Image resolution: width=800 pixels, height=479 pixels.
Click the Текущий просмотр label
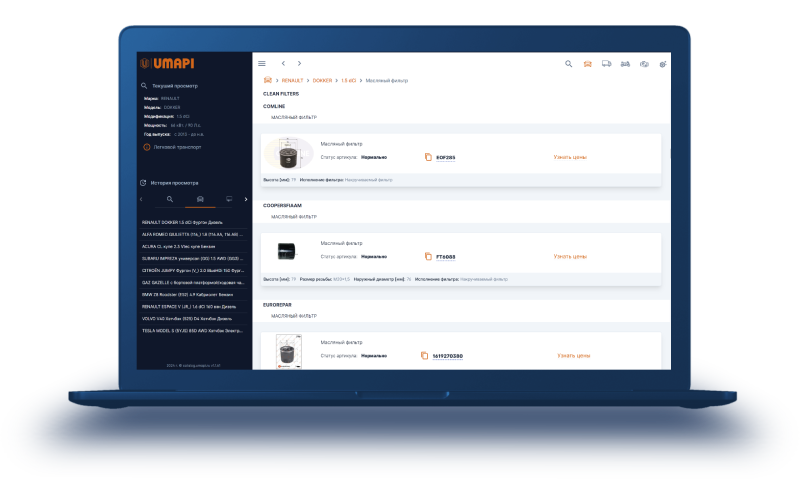coord(175,86)
